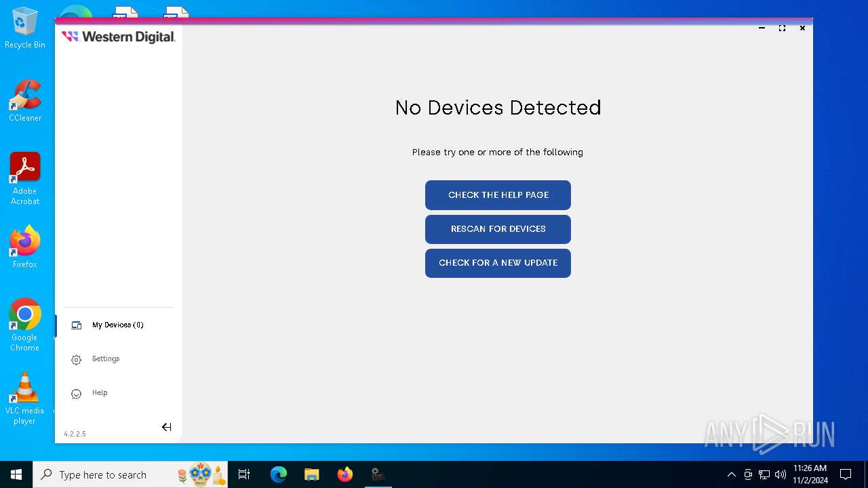Show hidden system tray icons

tap(731, 474)
